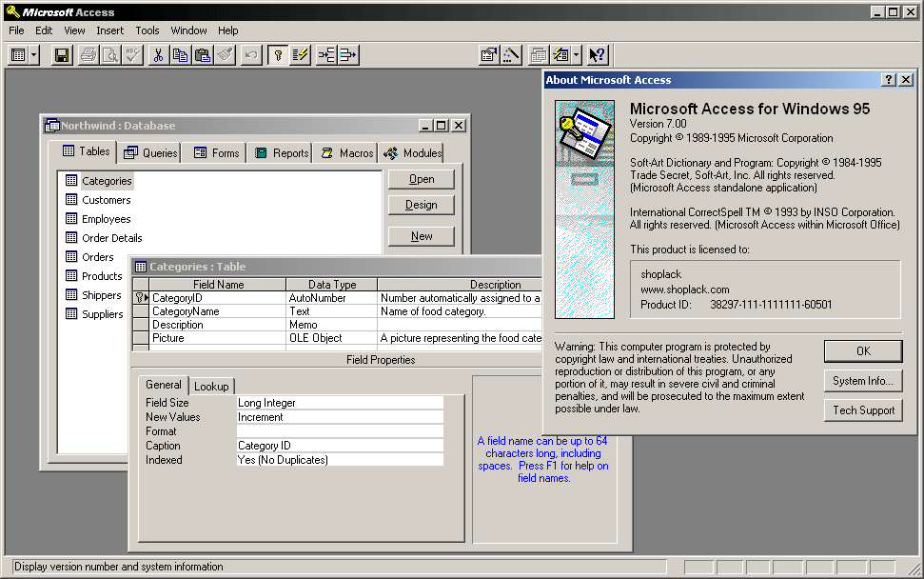Screen dimensions: 924x579
Task: Switch to the Queries tab
Action: 151,153
